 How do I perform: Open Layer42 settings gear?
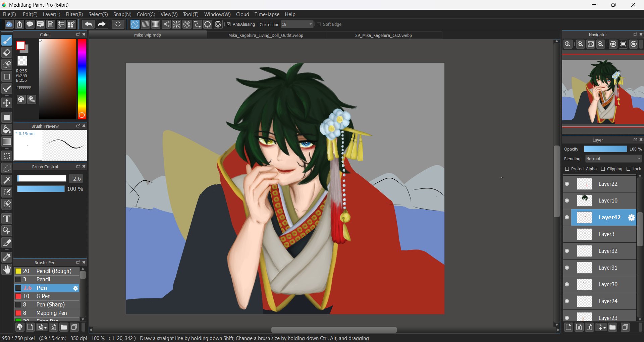click(631, 218)
